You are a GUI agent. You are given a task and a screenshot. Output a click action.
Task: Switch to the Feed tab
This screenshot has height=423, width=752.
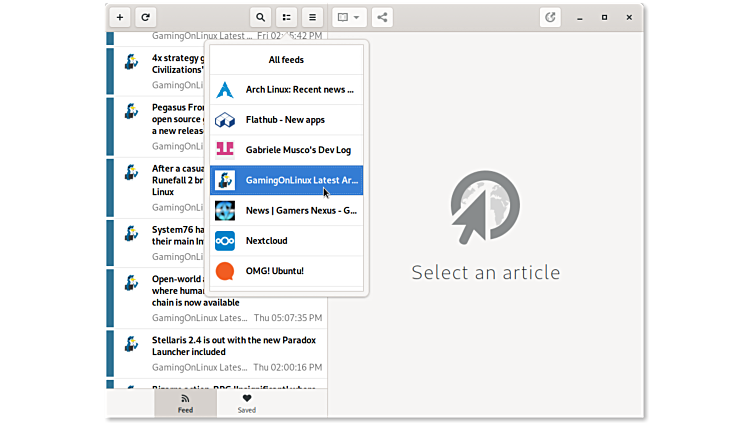(x=185, y=403)
